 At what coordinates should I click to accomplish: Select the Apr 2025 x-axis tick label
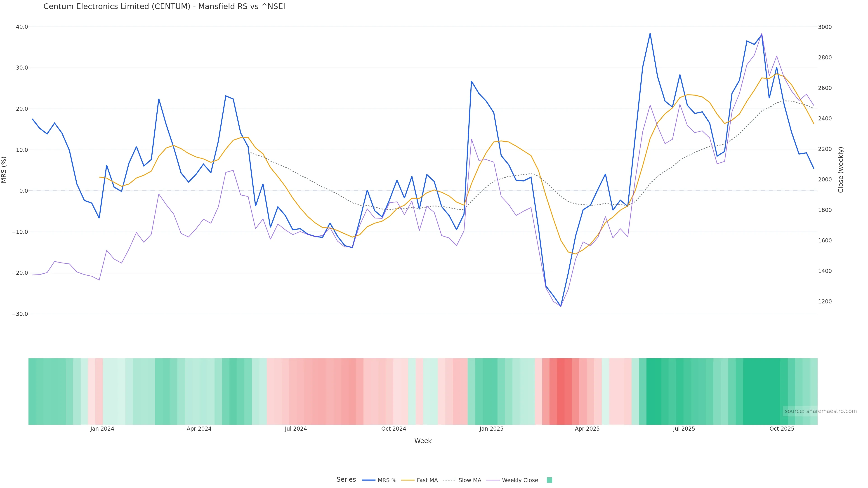tap(587, 429)
